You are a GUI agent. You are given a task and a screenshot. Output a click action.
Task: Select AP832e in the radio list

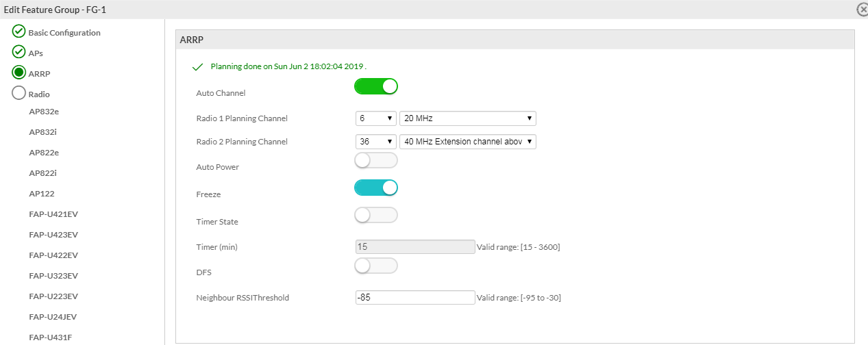click(x=44, y=111)
